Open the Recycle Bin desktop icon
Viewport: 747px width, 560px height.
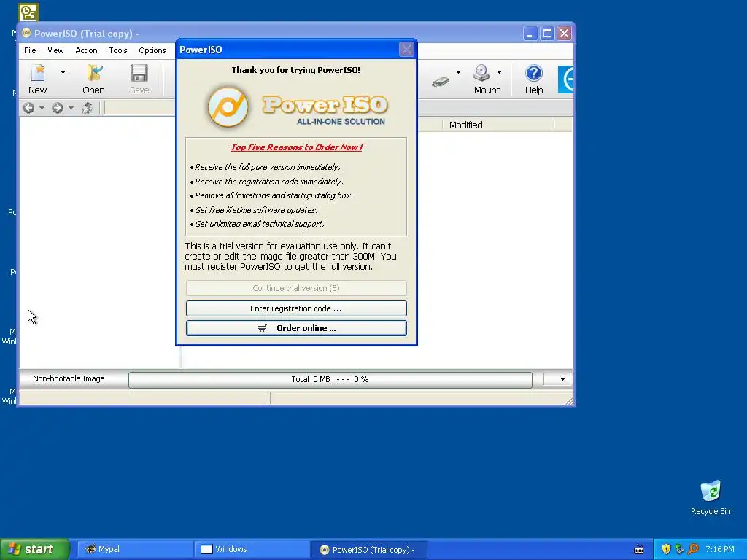(711, 497)
